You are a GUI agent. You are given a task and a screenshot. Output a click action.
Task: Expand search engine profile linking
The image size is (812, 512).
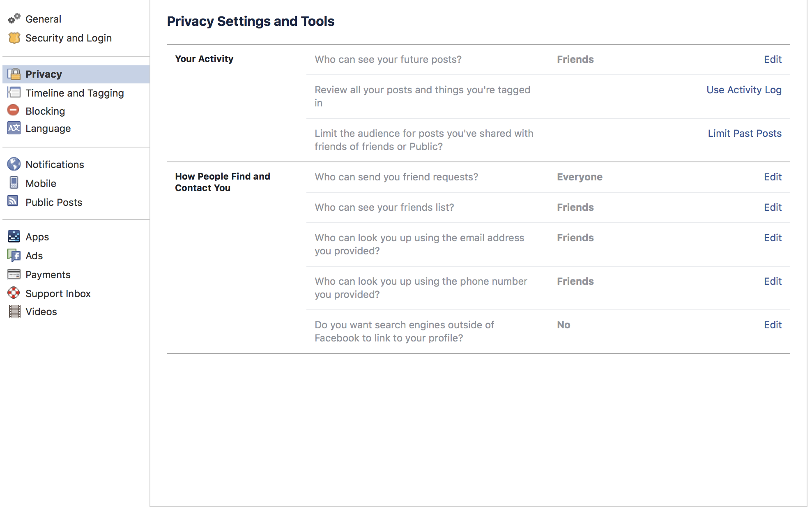point(773,325)
